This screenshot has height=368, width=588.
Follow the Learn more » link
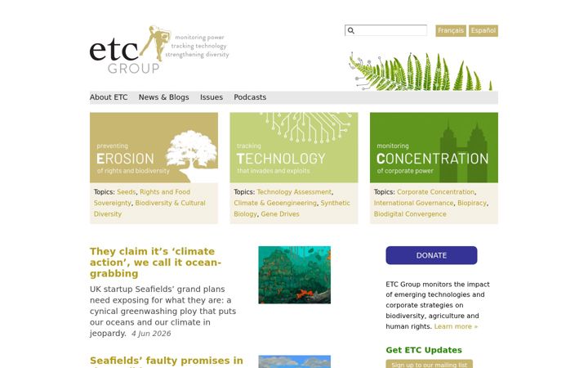(456, 326)
